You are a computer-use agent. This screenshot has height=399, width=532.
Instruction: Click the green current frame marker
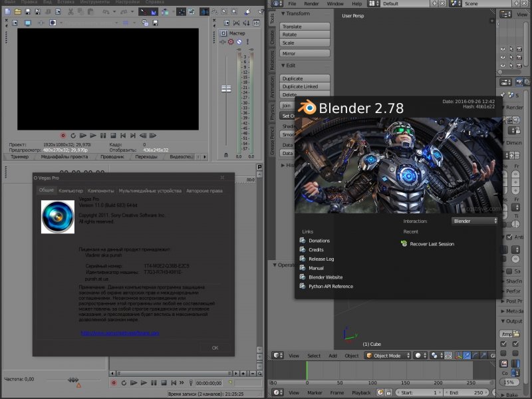[x=307, y=370]
